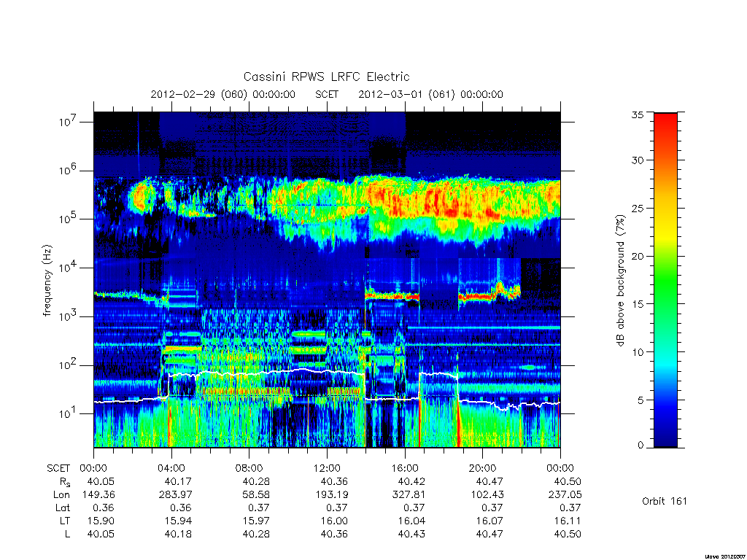The width and height of the screenshot is (747, 560).
Task: Click the Rs value 40.36
Action: click(334, 481)
